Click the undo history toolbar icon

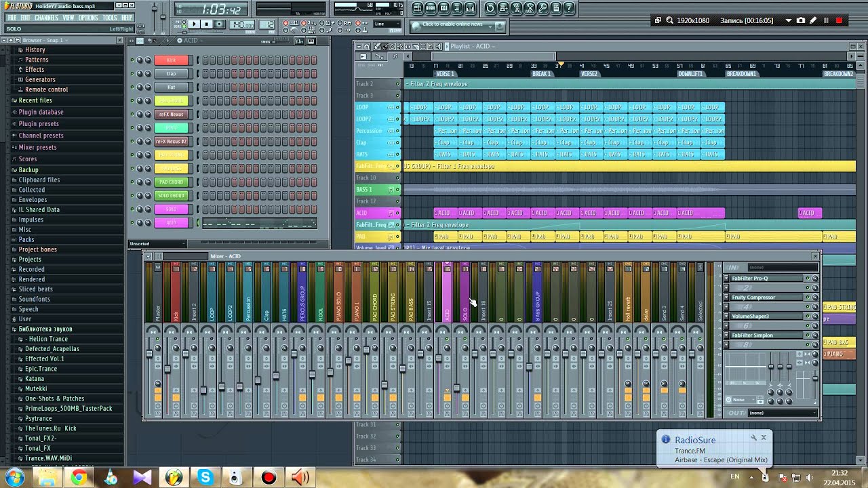coord(490,8)
